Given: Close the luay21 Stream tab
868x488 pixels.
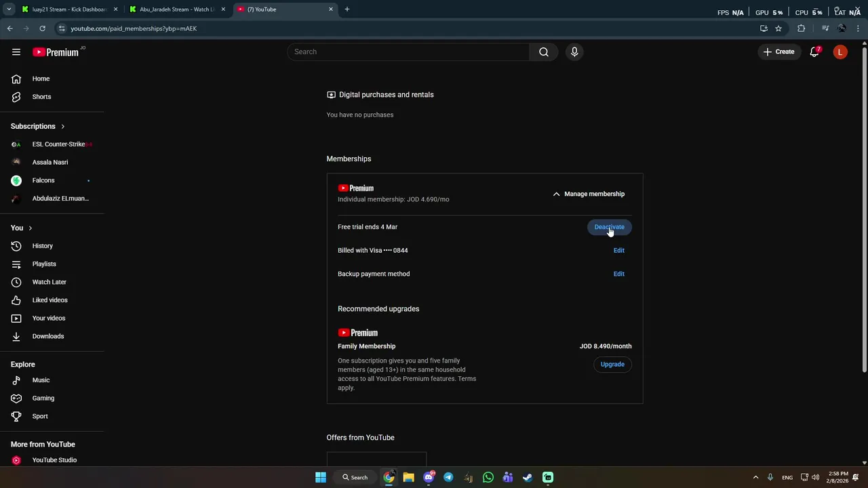Looking at the screenshot, I should pyautogui.click(x=115, y=9).
